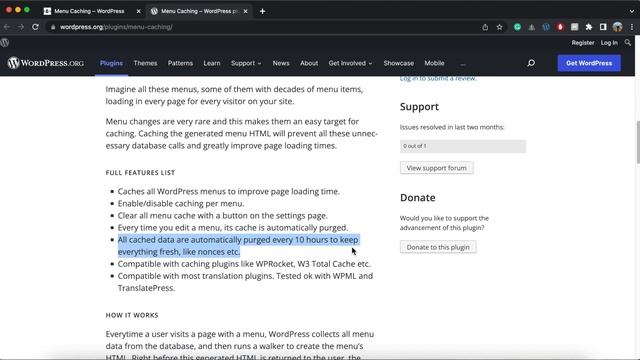The height and width of the screenshot is (360, 640).
Task: Click "Compatible with most translation plugins" bullet
Action: (x=245, y=282)
